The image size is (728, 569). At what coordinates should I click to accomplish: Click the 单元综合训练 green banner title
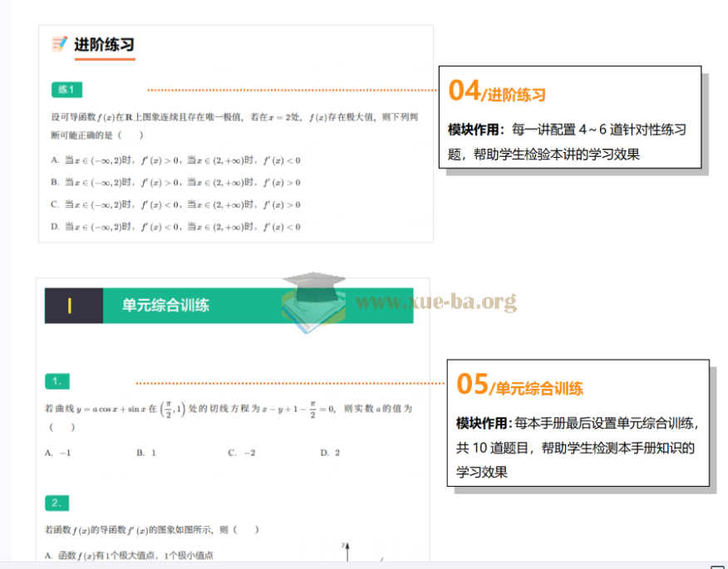point(165,306)
